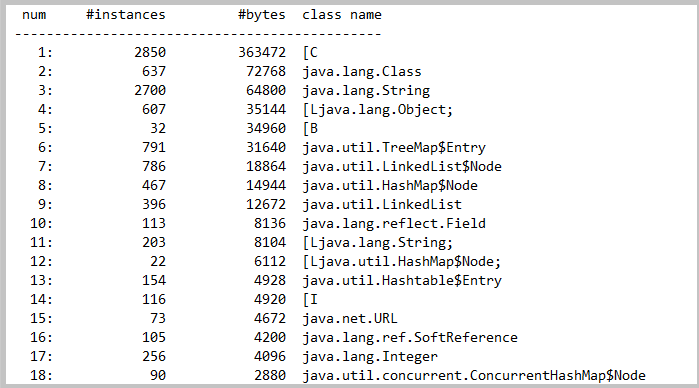Select the java.lang.Class row text
This screenshot has height=388, width=699.
362,71
